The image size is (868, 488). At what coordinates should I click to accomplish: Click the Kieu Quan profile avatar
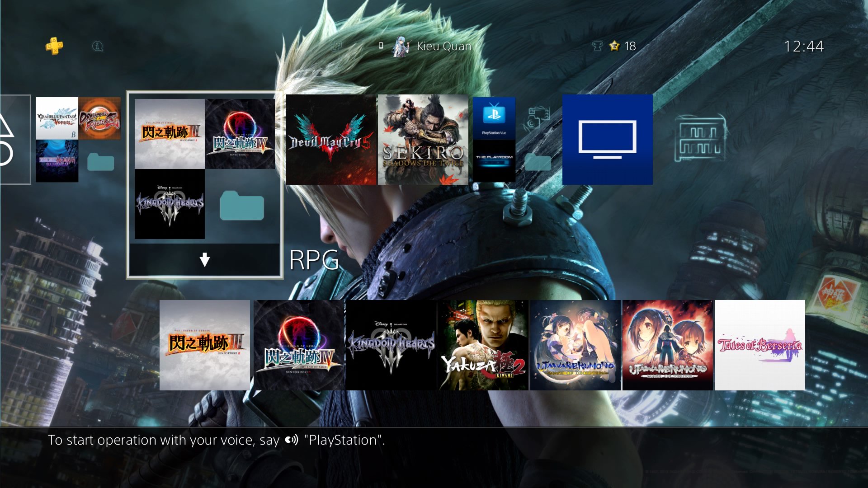coord(401,46)
